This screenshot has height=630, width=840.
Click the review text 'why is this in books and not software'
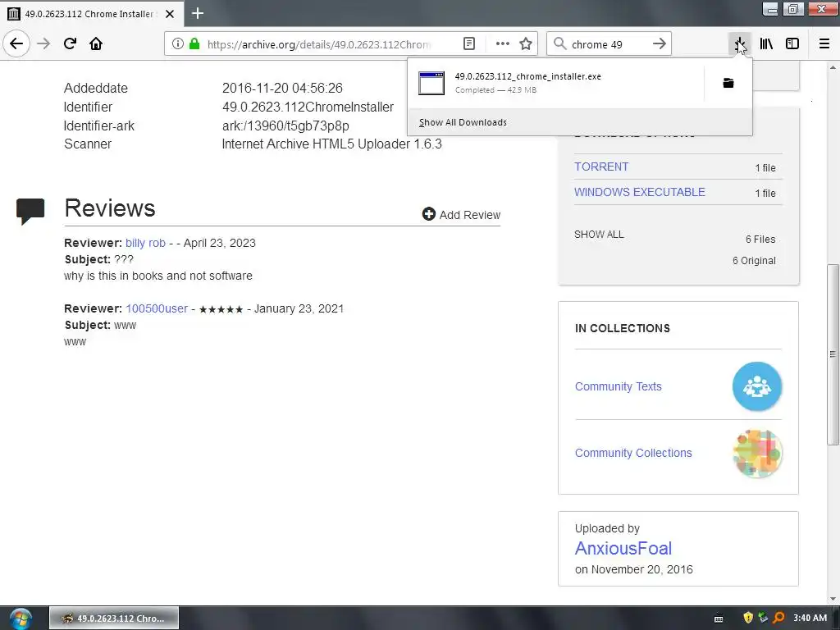click(158, 276)
